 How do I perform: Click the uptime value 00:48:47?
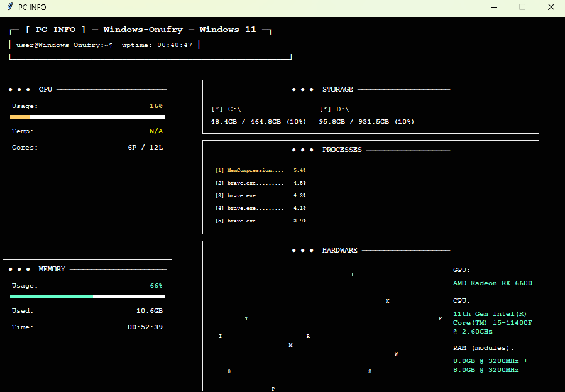175,45
